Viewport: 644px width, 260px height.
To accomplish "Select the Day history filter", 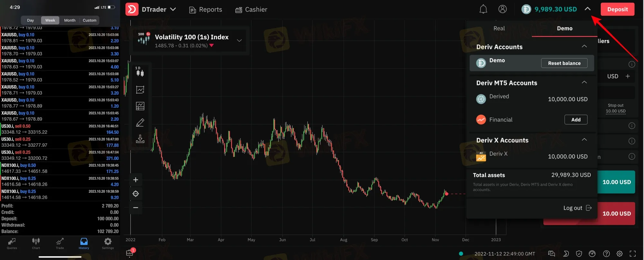I will 31,20.
